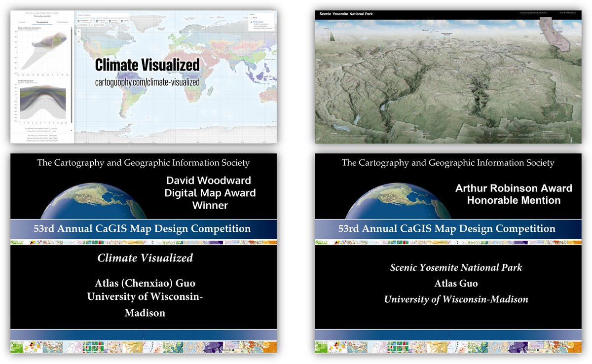Click the Search location input field
Image resolution: width=592 pixels, height=364 pixels.
pyautogui.click(x=103, y=15)
